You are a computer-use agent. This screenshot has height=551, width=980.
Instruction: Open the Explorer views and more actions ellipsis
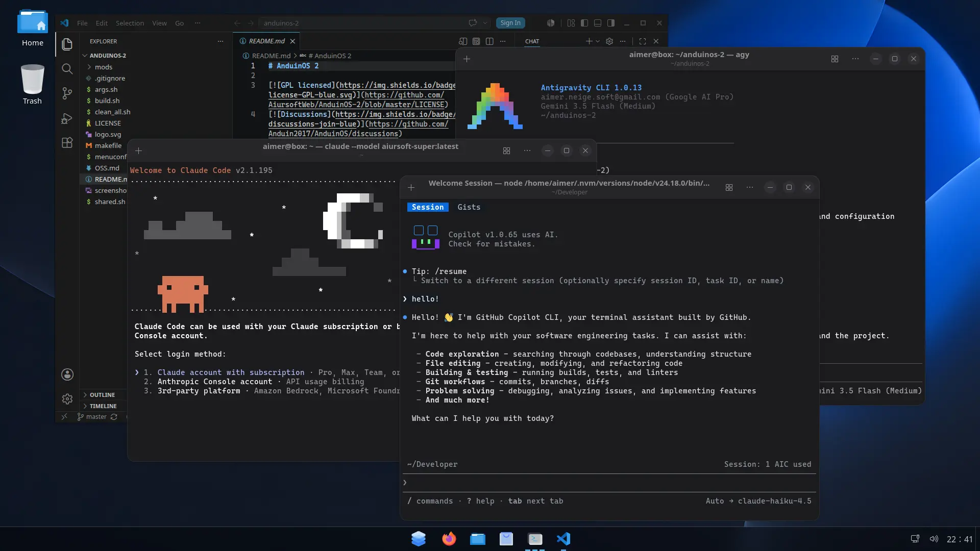click(x=220, y=41)
